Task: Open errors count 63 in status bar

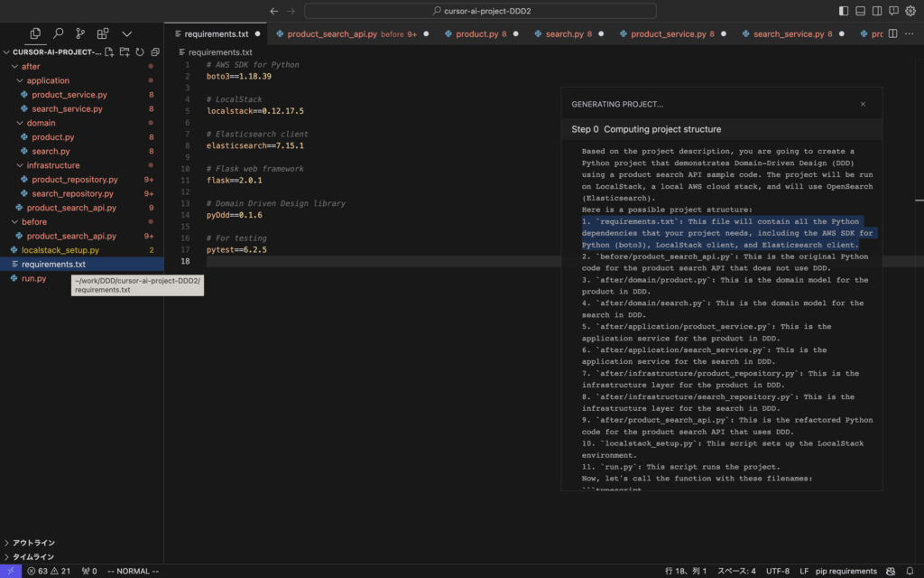Action: pos(38,571)
